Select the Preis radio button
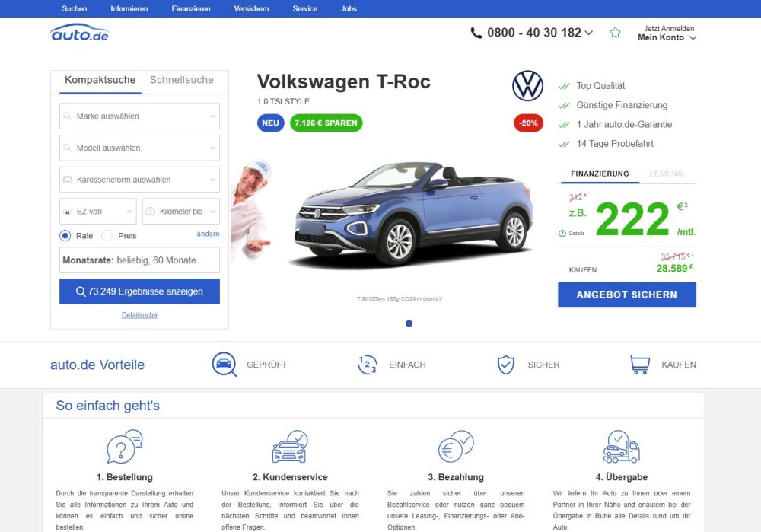Viewport: 761px width, 532px height. (107, 236)
